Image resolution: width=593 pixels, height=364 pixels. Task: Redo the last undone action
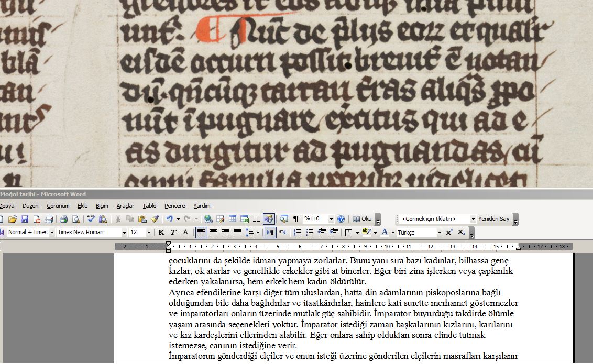pyautogui.click(x=187, y=219)
